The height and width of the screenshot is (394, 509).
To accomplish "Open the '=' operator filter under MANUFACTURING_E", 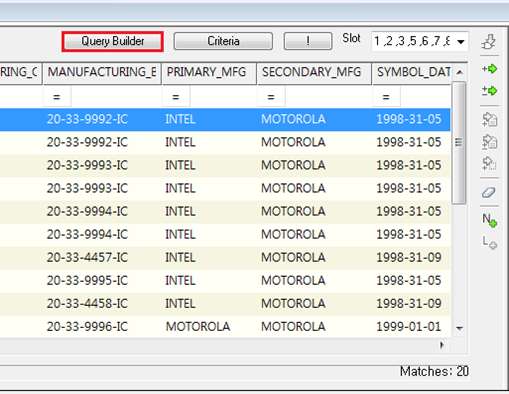I will [57, 97].
